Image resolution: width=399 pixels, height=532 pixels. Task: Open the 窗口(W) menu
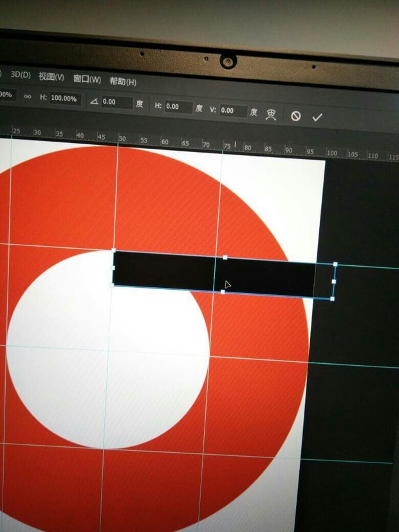(86, 79)
